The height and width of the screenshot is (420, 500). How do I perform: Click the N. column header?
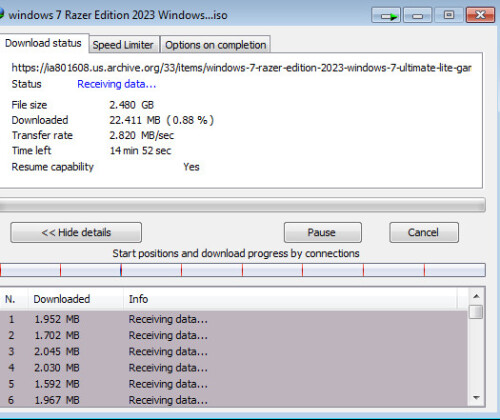(x=13, y=299)
